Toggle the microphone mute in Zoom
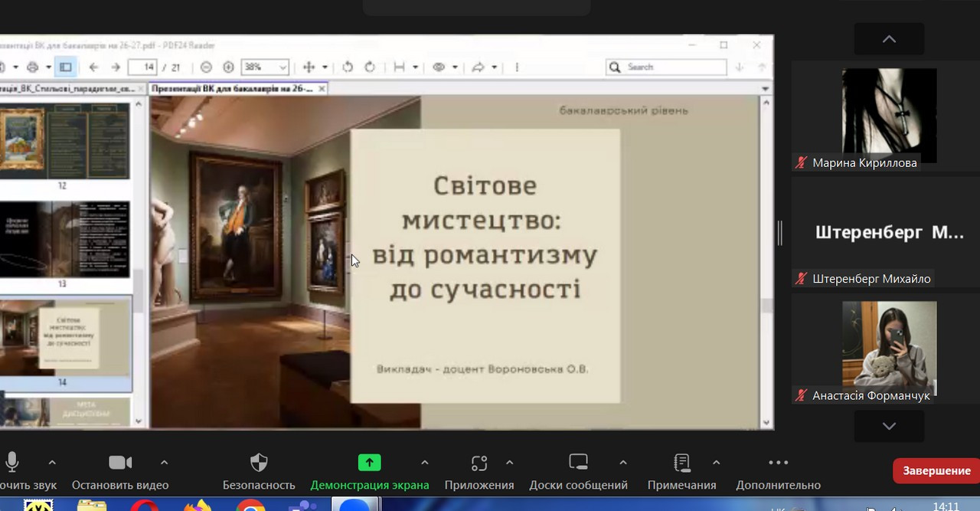Image resolution: width=980 pixels, height=511 pixels. (12, 463)
